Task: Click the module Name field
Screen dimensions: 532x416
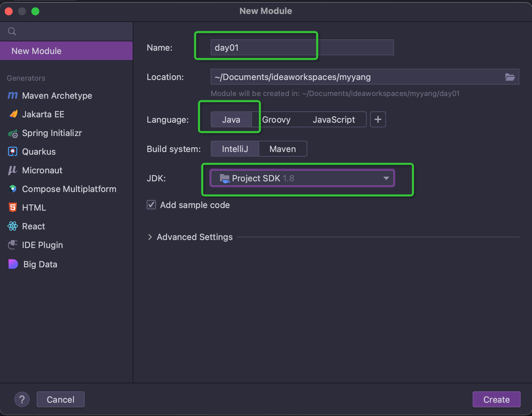Action: tap(302, 47)
